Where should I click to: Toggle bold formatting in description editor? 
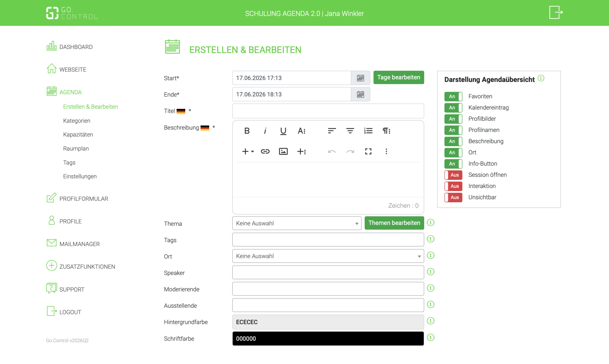pyautogui.click(x=247, y=131)
